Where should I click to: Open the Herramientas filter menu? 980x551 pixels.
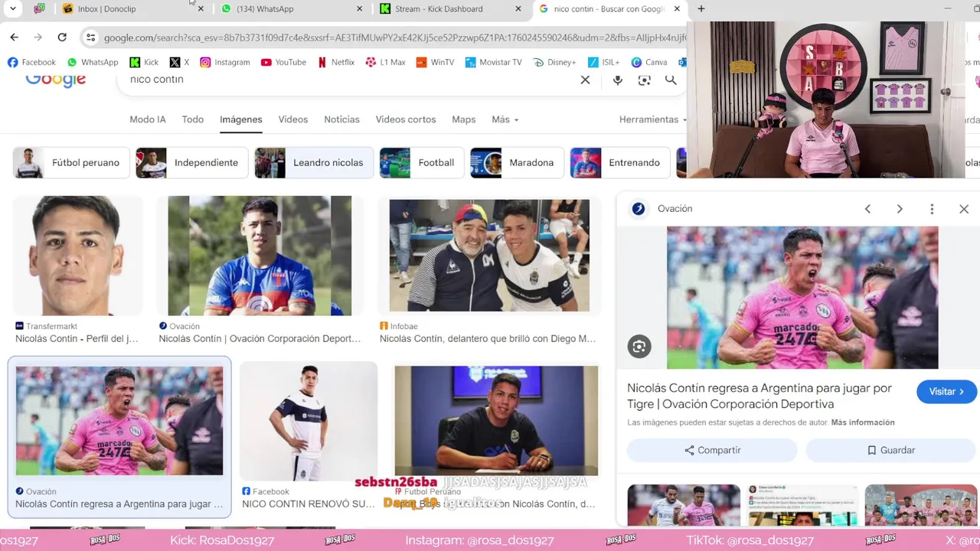click(652, 119)
